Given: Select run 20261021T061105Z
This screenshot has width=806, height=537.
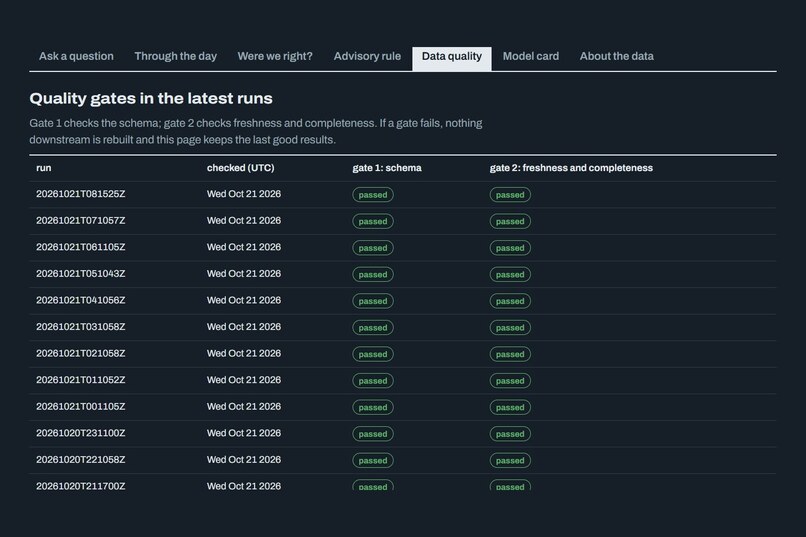Looking at the screenshot, I should pyautogui.click(x=81, y=247).
